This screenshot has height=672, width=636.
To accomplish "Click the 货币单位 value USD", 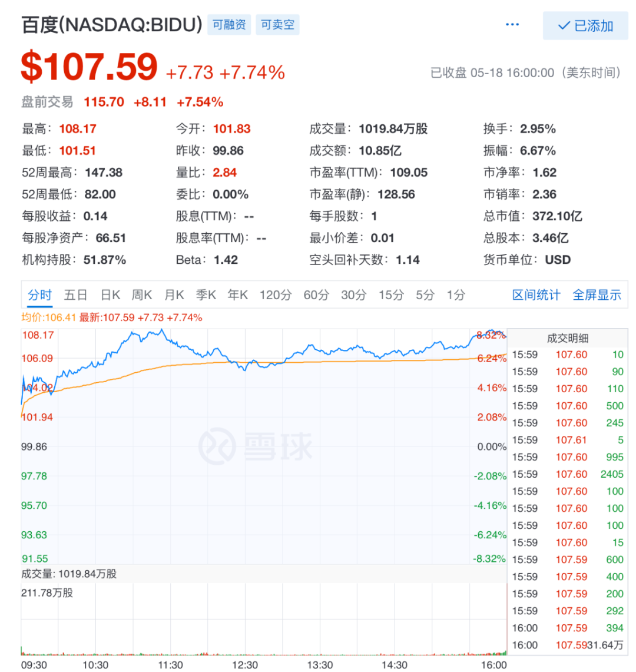I will (558, 260).
